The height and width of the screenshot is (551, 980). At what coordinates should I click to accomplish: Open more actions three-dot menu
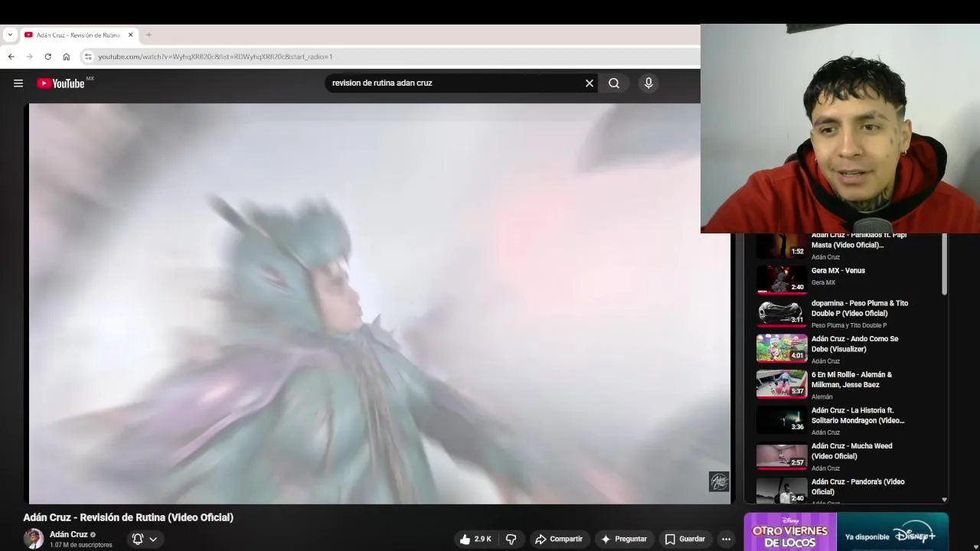(726, 539)
